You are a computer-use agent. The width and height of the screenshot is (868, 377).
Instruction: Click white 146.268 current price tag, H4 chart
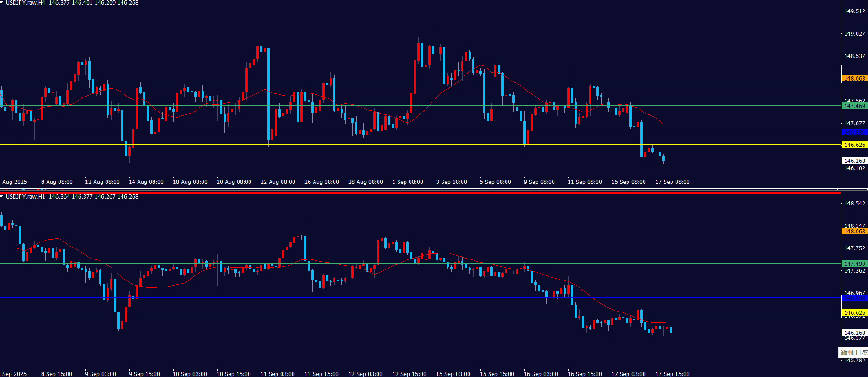coord(854,161)
